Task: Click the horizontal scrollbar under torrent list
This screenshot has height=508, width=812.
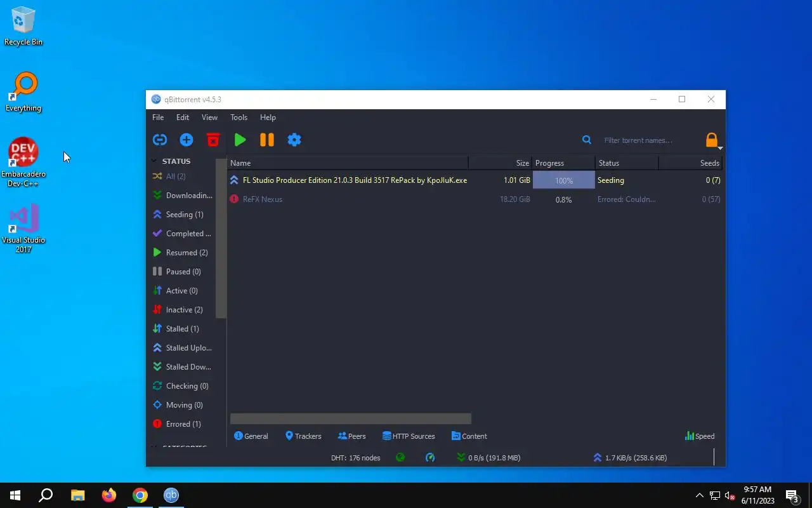Action: coord(351,418)
